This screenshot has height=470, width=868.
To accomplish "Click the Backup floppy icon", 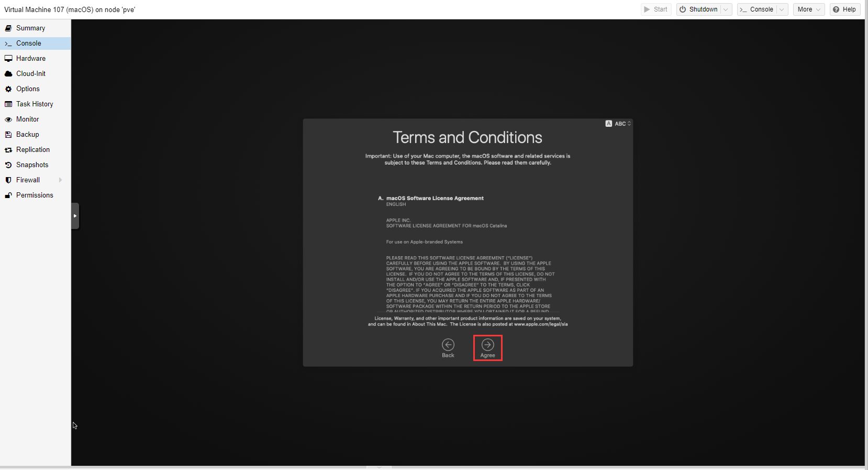I will [x=8, y=135].
